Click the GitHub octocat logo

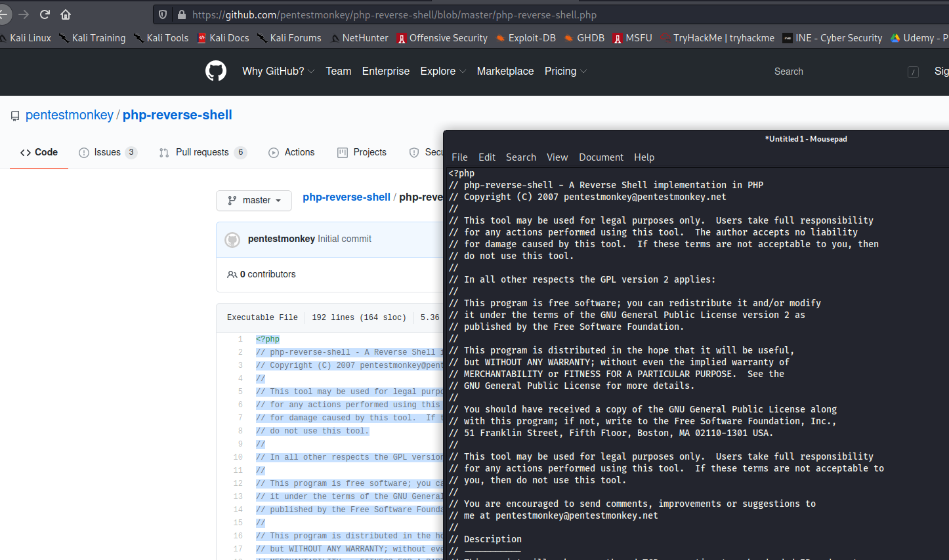[216, 71]
